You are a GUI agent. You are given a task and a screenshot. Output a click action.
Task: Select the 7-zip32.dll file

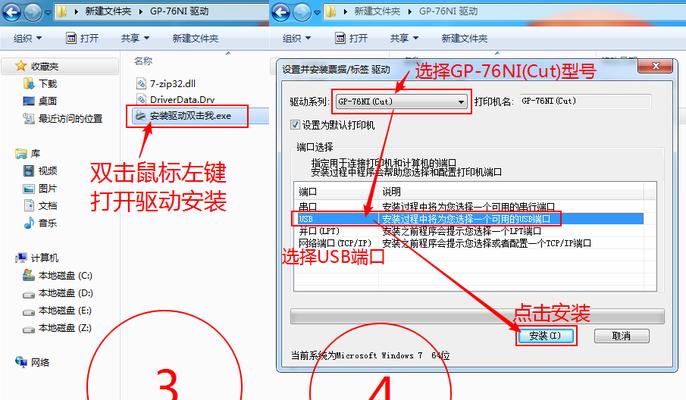pyautogui.click(x=166, y=84)
